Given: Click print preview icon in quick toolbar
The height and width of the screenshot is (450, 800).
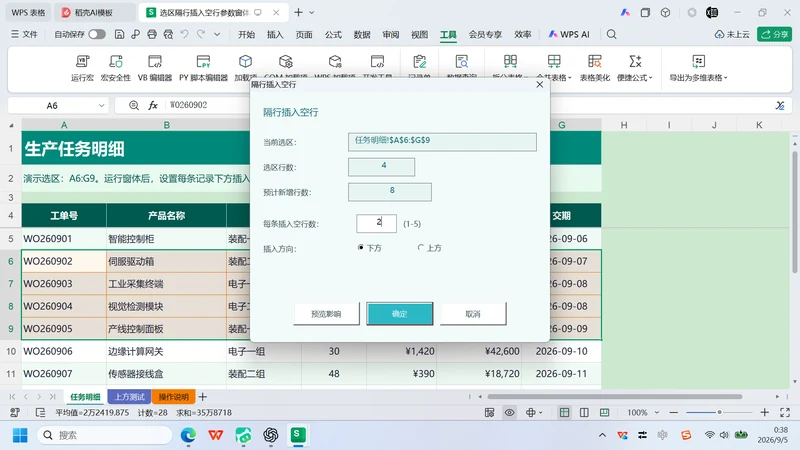Looking at the screenshot, I should point(168,34).
